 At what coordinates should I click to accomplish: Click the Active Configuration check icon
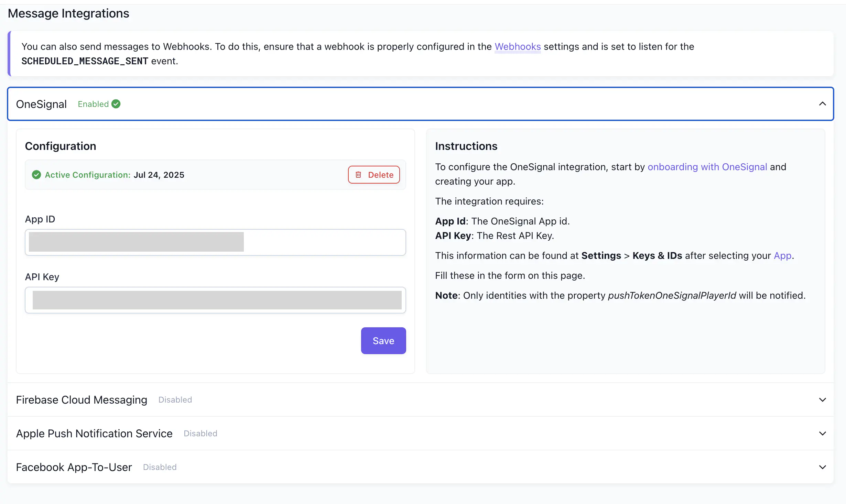pos(36,175)
